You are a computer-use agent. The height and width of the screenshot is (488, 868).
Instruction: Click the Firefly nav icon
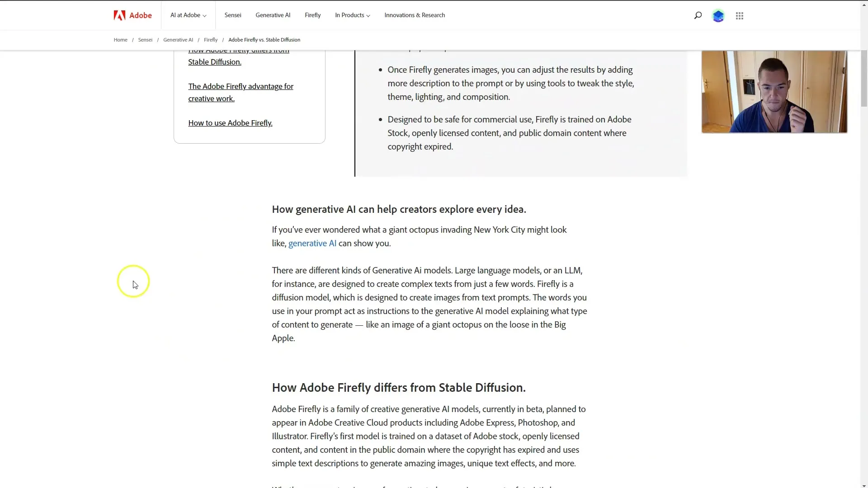tap(312, 15)
